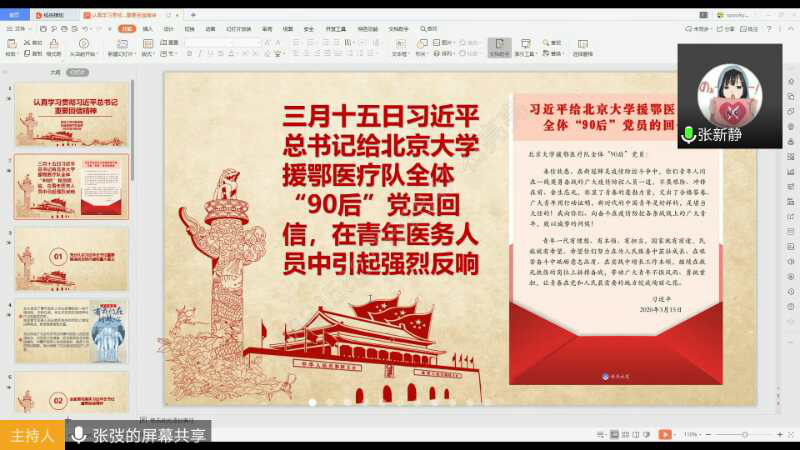The width and height of the screenshot is (800, 450).
Task: Click the Find (查找) magnifier in ribbon
Action: point(546,42)
